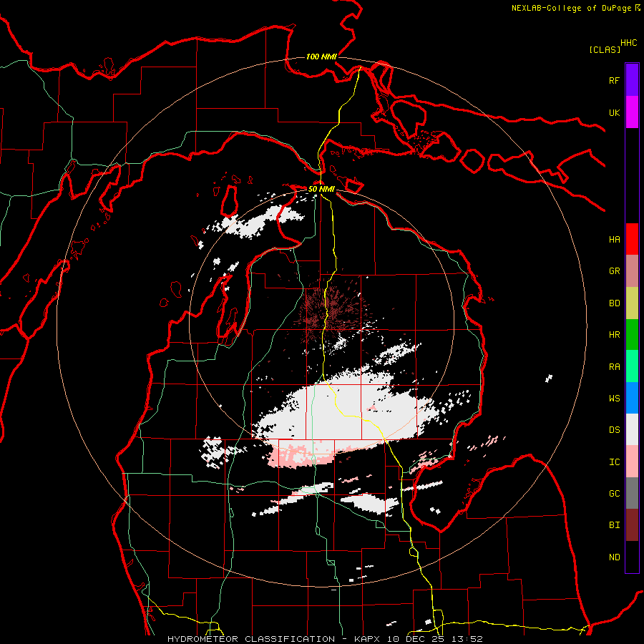Click the 13:52 timestamp
Image resolution: width=644 pixels, height=644 pixels.
click(466, 639)
